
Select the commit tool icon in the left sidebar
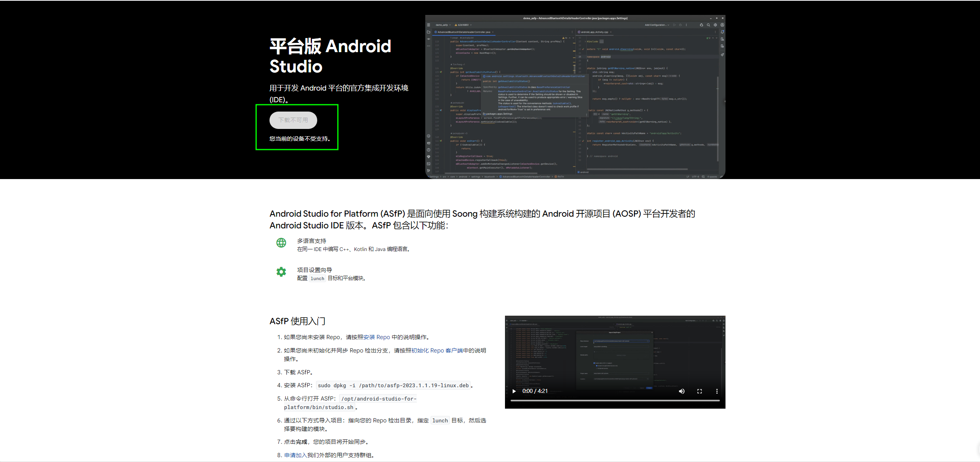[x=428, y=39]
